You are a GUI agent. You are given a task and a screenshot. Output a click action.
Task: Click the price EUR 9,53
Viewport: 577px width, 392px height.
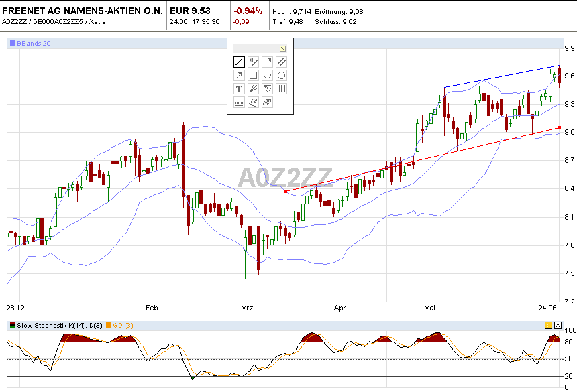190,11
